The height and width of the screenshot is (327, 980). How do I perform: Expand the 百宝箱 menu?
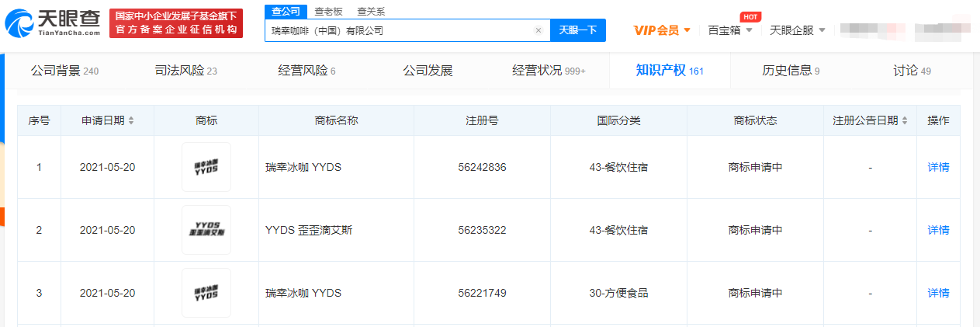(730, 30)
